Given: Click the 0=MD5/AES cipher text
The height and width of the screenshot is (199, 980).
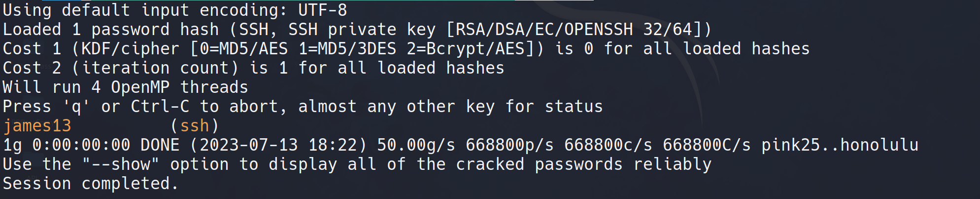Looking at the screenshot, I should (x=243, y=49).
